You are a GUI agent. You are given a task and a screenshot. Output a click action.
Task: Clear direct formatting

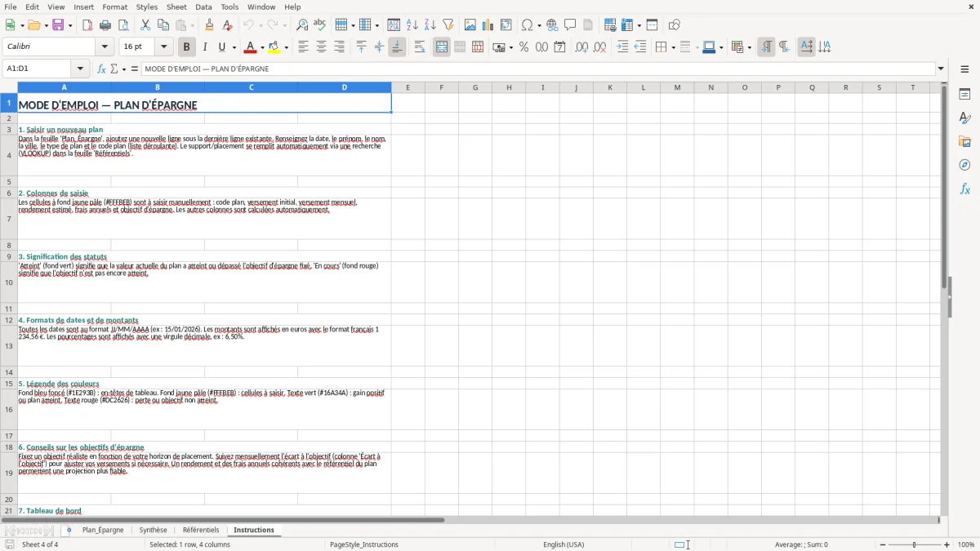click(x=227, y=25)
